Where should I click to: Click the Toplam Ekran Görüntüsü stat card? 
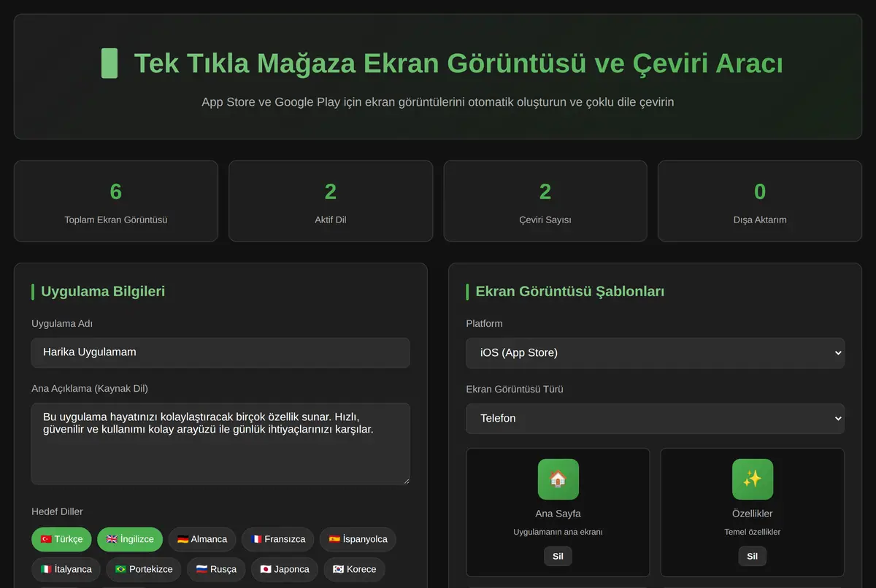click(x=116, y=201)
